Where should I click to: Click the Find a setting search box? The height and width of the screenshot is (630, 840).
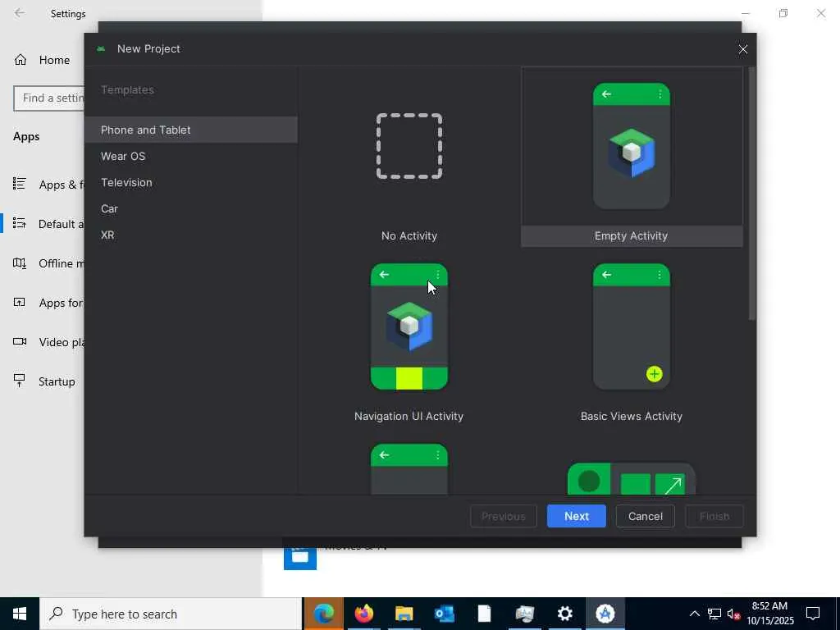[x=49, y=98]
